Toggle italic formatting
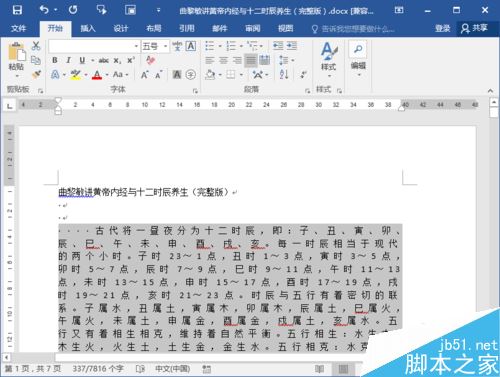The width and height of the screenshot is (500, 377). 68,60
